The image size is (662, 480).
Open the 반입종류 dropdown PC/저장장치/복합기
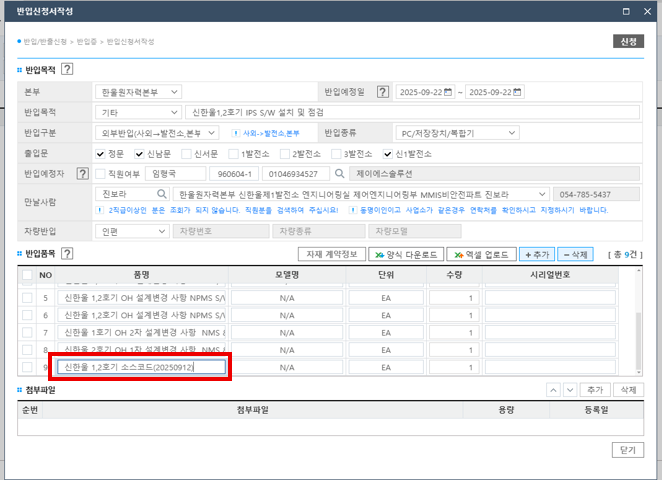click(x=457, y=132)
